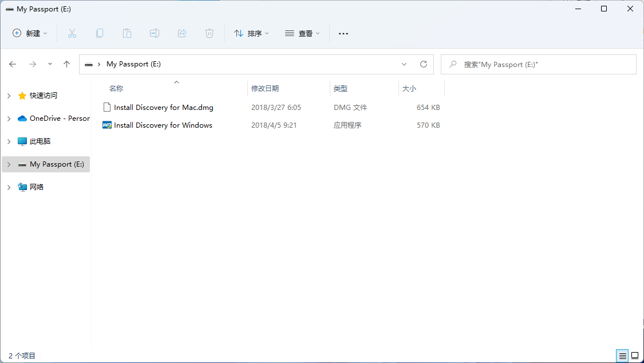Expand the 此电脑 tree node
This screenshot has height=363, width=644.
(9, 141)
